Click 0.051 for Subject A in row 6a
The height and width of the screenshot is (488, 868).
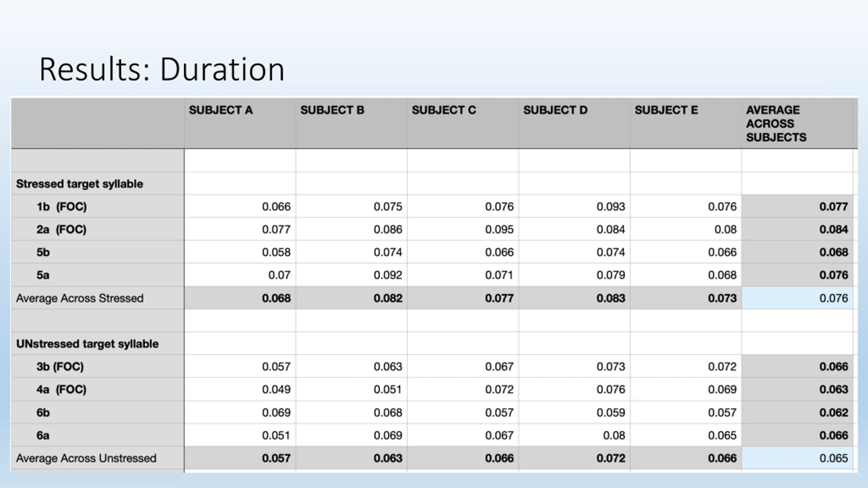pyautogui.click(x=276, y=435)
